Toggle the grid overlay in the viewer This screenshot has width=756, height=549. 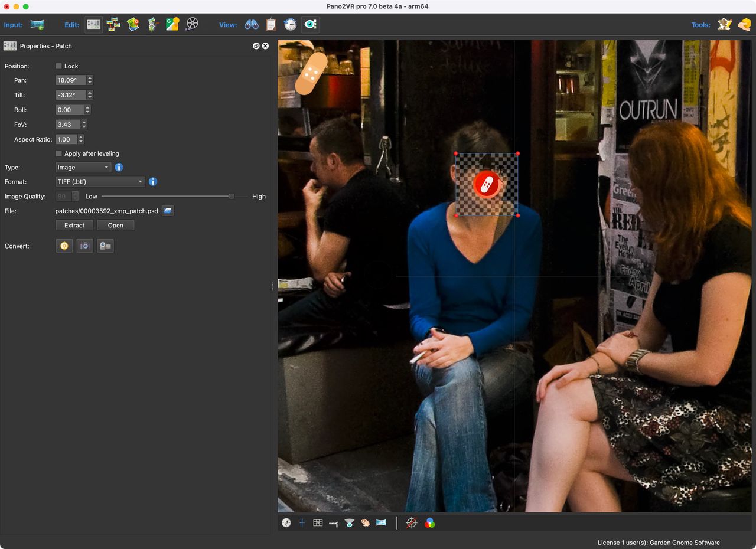[x=318, y=522]
